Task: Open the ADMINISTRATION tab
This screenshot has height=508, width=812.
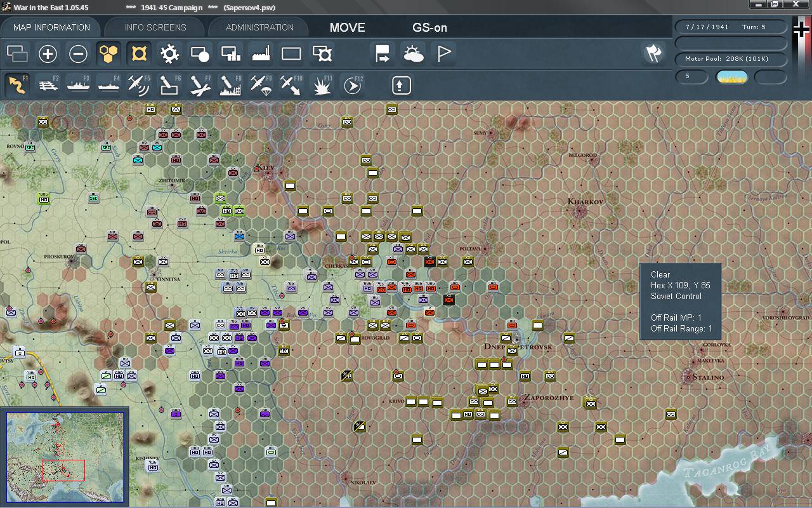Action: point(259,27)
